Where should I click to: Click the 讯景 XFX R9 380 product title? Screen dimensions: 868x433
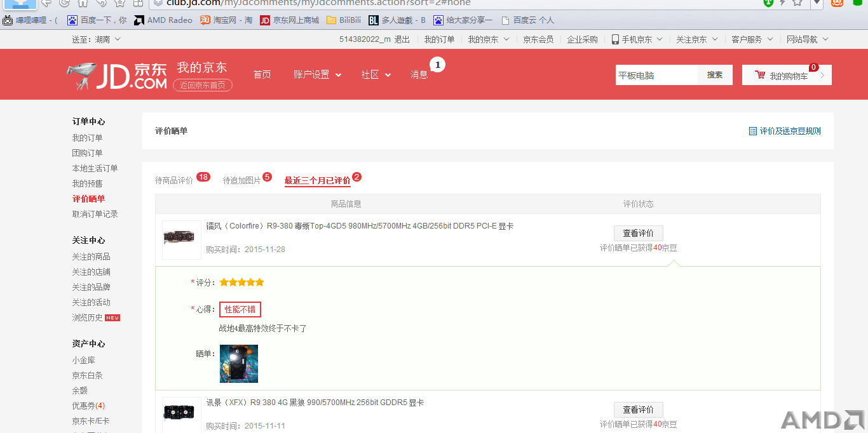tap(315, 403)
